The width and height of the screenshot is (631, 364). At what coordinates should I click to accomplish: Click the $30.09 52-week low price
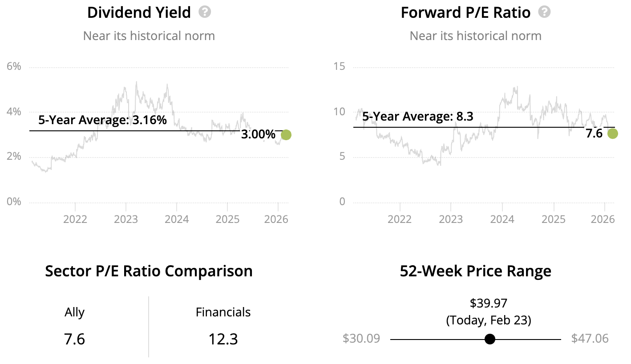(361, 339)
